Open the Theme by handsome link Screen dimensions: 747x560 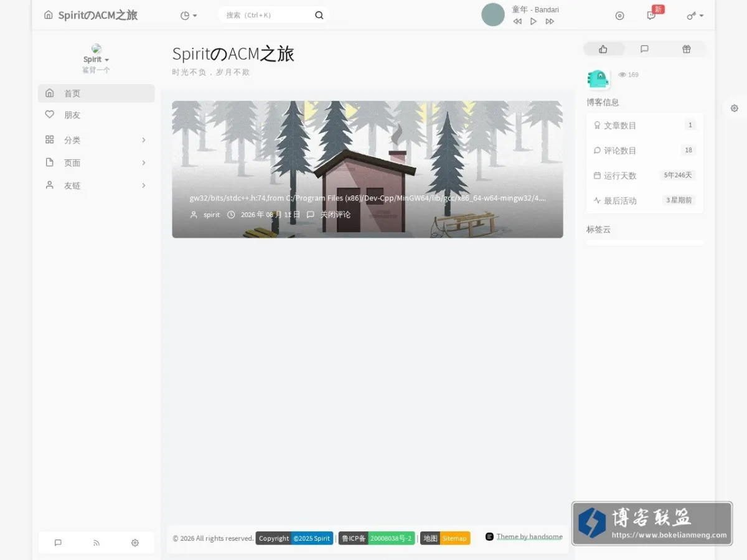click(529, 536)
